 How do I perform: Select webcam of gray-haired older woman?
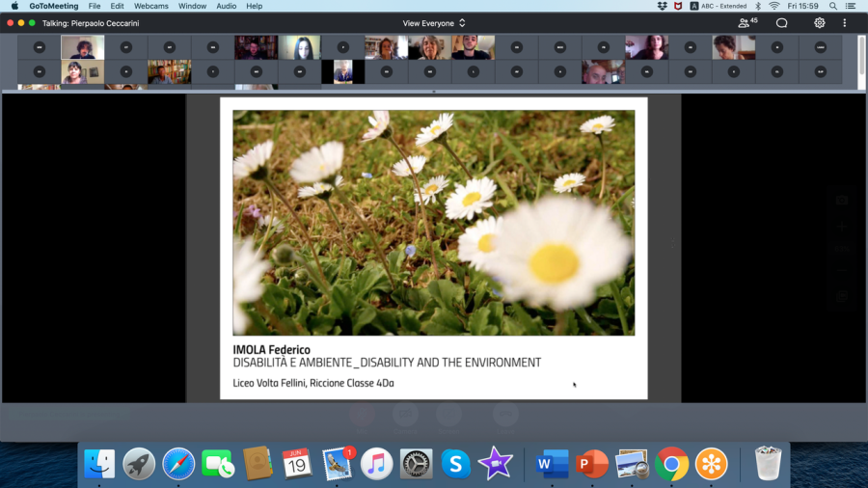click(429, 47)
